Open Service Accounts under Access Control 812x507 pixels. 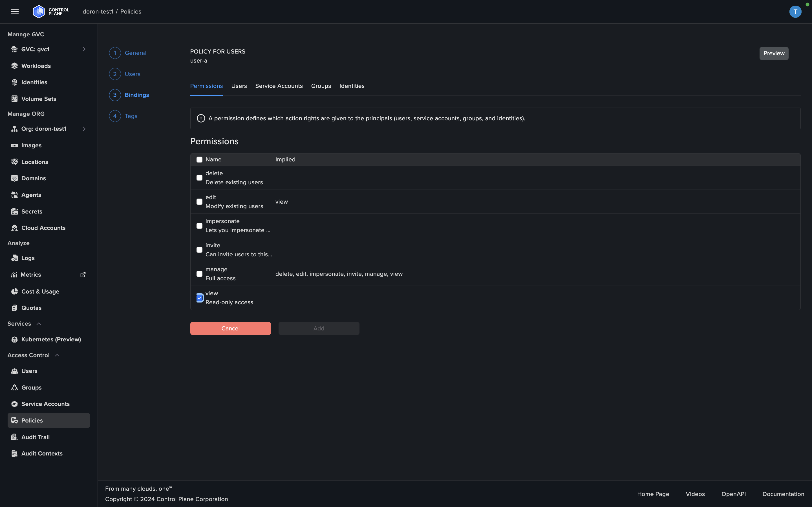click(x=45, y=404)
